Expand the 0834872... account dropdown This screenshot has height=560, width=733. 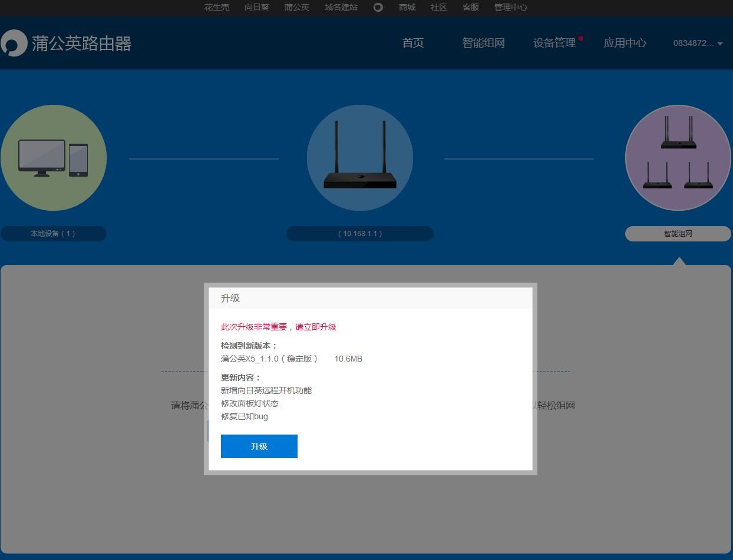(x=698, y=43)
